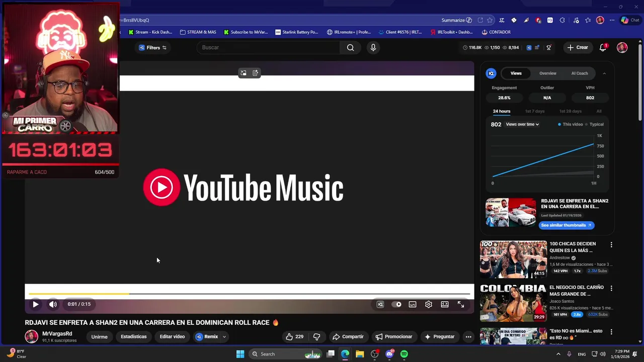Click the first icon above the video banner
644x362 pixels.
pyautogui.click(x=244, y=73)
